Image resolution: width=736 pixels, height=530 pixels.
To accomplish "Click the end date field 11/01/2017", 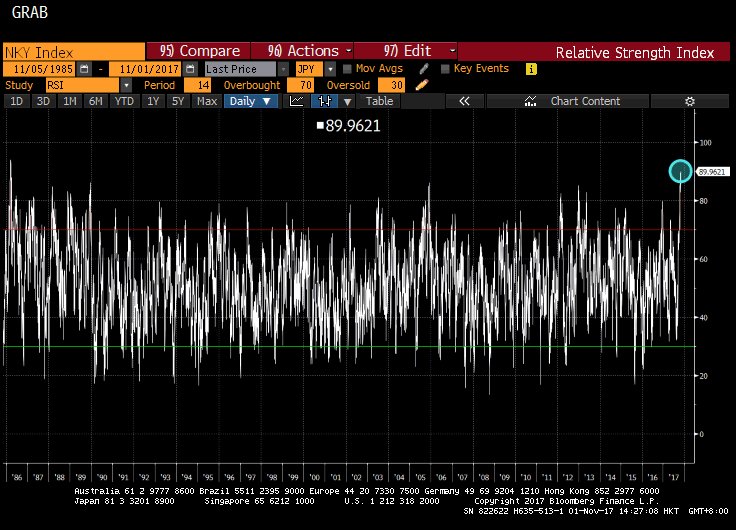I will pos(145,69).
